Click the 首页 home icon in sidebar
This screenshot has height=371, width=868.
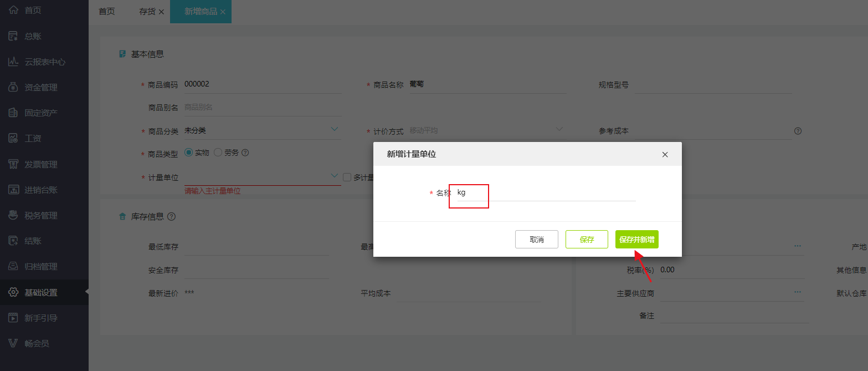click(14, 11)
